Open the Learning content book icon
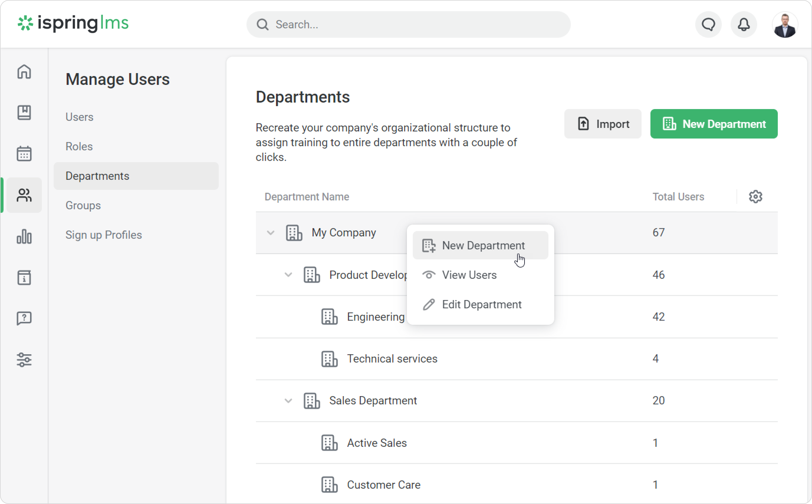The height and width of the screenshot is (504, 812). (x=24, y=113)
